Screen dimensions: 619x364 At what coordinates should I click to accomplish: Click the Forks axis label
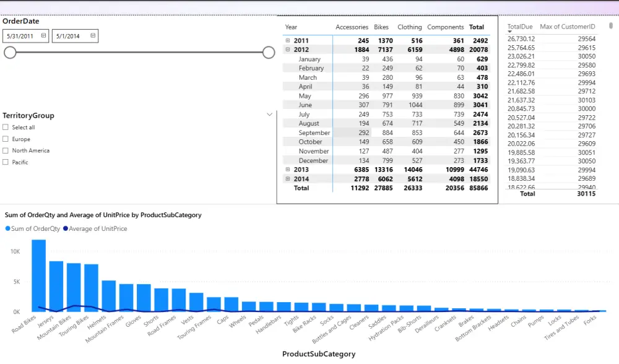(x=590, y=321)
